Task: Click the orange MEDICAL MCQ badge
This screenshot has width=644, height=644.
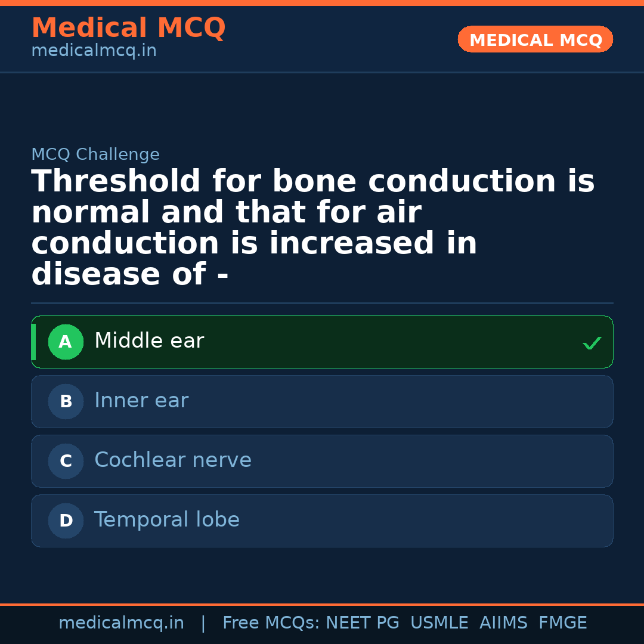Action: click(535, 39)
